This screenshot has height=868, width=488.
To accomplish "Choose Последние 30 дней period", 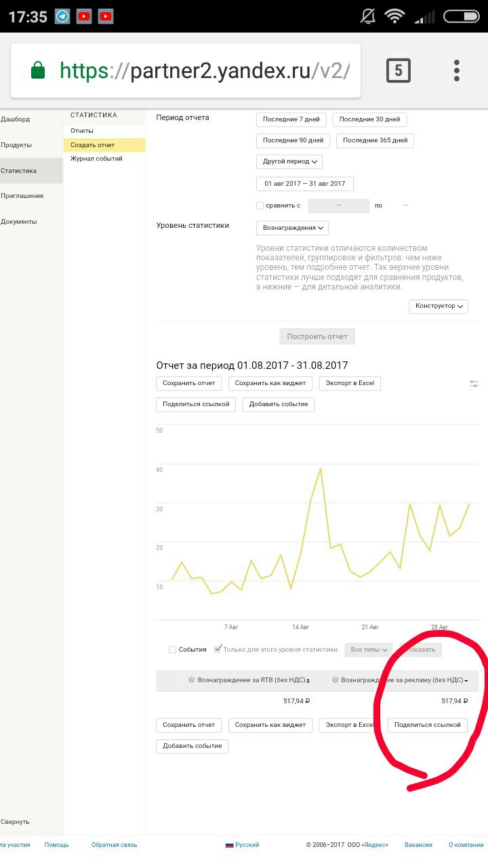I will click(369, 119).
